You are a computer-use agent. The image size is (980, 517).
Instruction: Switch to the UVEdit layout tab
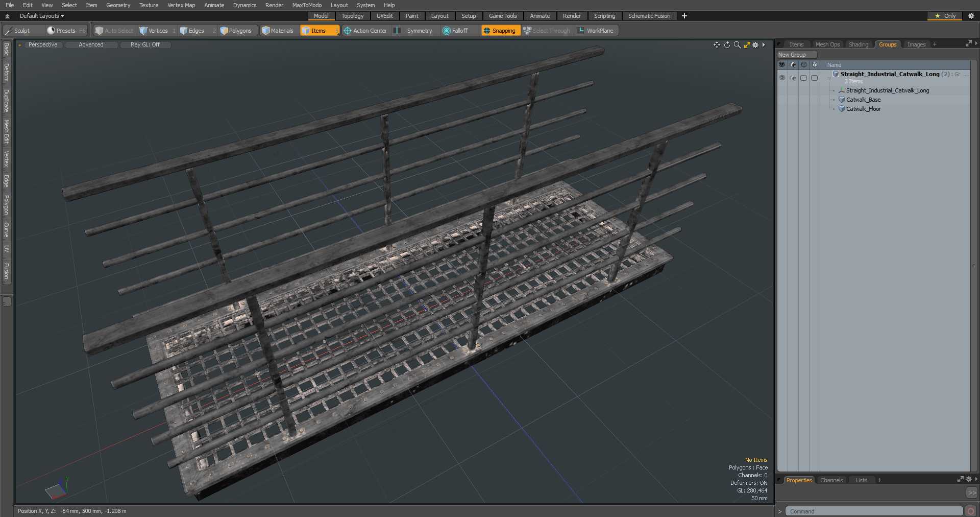click(385, 16)
